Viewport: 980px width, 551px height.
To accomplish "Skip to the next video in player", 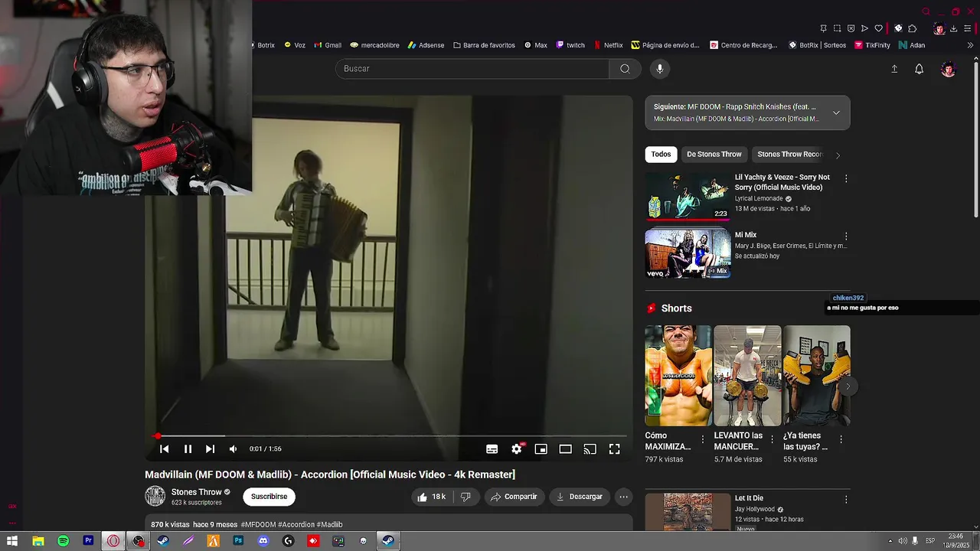I will [210, 449].
